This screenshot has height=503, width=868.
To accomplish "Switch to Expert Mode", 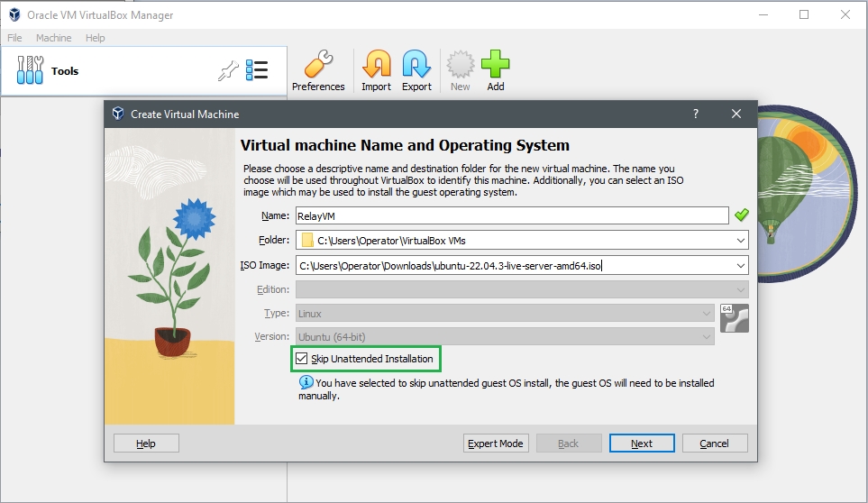I will 495,444.
